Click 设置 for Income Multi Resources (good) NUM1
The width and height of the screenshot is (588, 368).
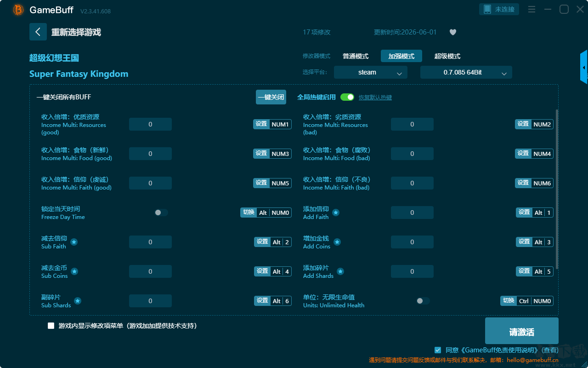[x=261, y=124]
